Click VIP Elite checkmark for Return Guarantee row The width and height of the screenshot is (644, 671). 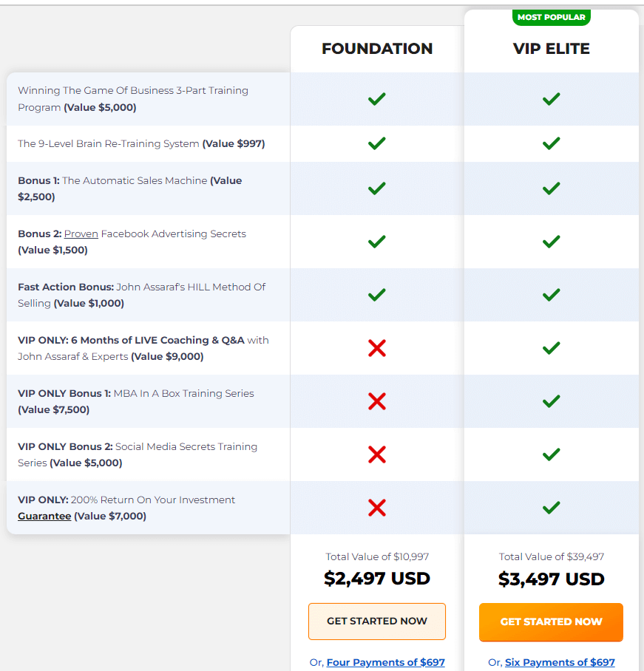[x=551, y=508]
